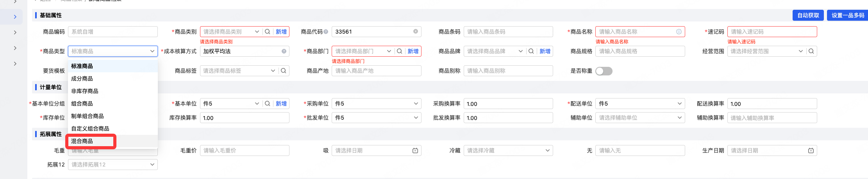Click search icon in 经营范围 field
The width and height of the screenshot is (868, 179).
tap(811, 51)
